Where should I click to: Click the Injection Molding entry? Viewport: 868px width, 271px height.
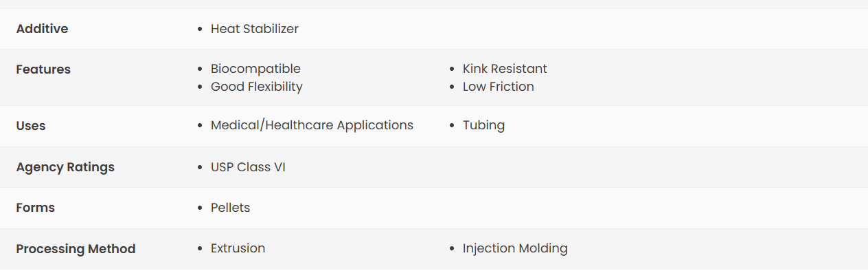click(x=515, y=248)
